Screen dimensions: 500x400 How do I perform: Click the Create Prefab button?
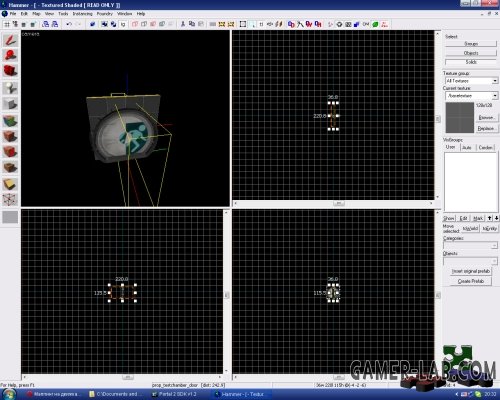click(x=470, y=281)
